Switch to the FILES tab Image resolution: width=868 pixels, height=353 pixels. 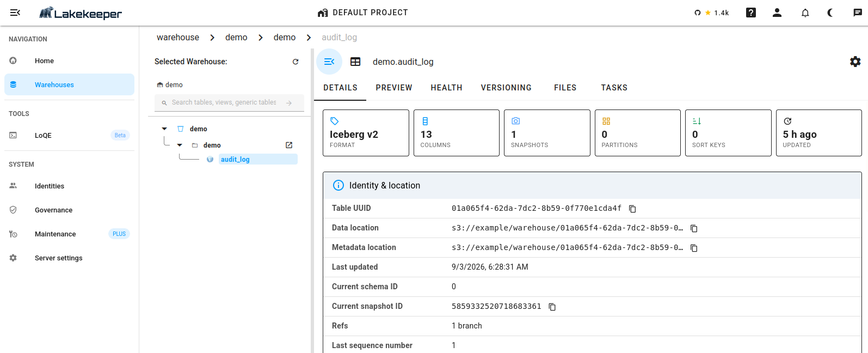point(565,88)
